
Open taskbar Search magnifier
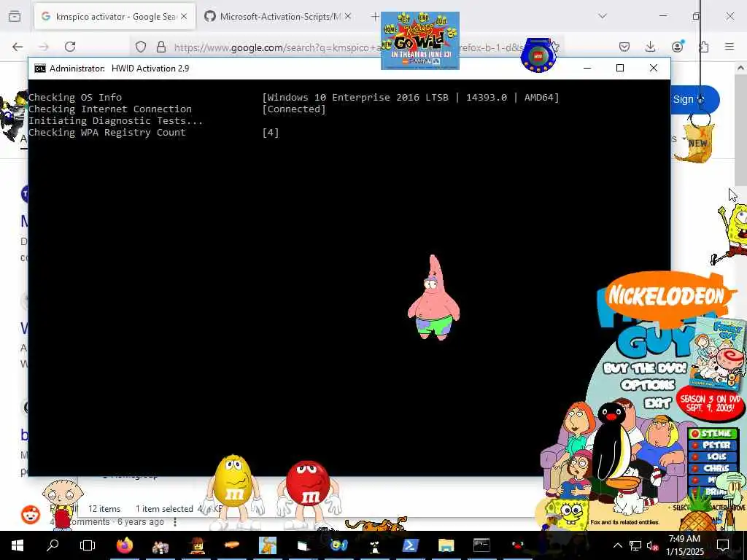(53, 545)
